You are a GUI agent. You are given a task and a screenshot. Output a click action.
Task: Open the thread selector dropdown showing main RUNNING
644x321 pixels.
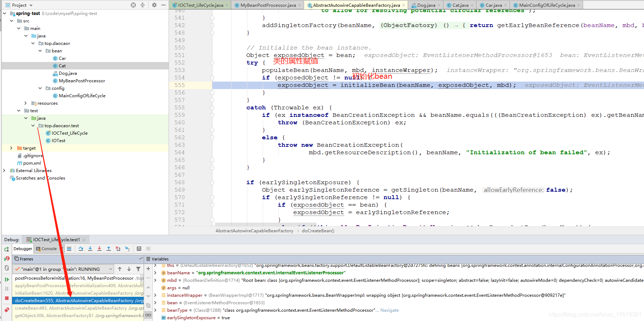63,269
